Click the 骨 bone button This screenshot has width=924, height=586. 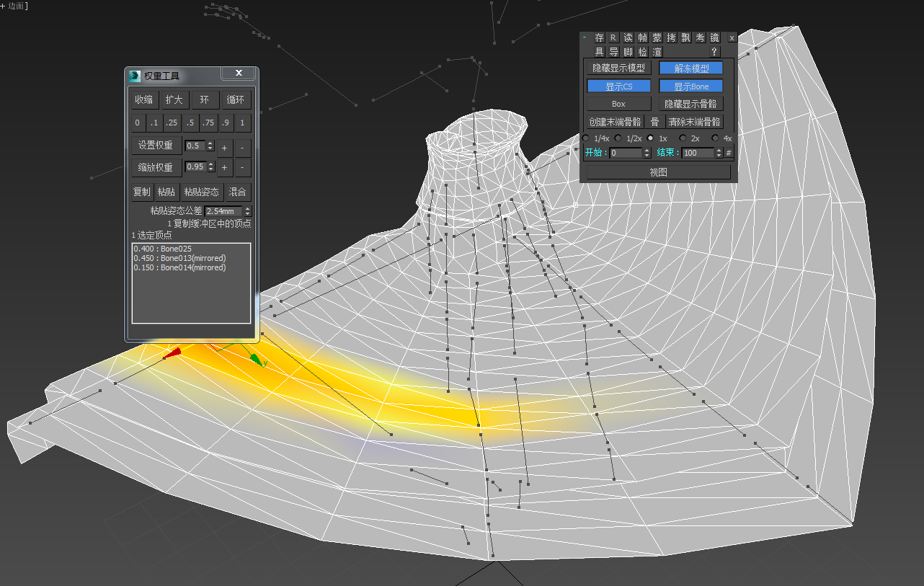pos(654,122)
